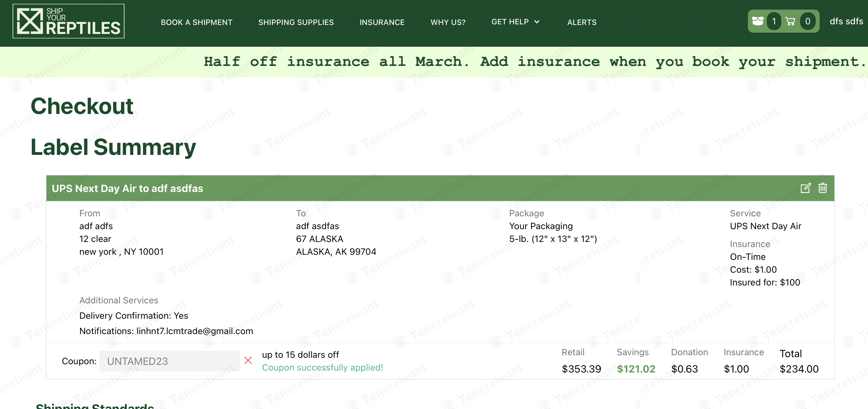Open the shipment box icon in header
Screen dimensions: 868x409
pyautogui.click(x=758, y=21)
